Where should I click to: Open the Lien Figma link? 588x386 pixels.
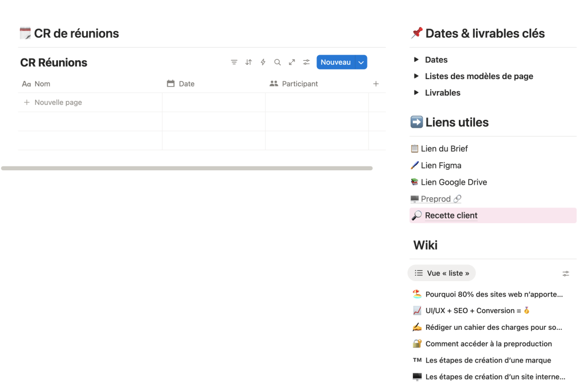pos(440,165)
